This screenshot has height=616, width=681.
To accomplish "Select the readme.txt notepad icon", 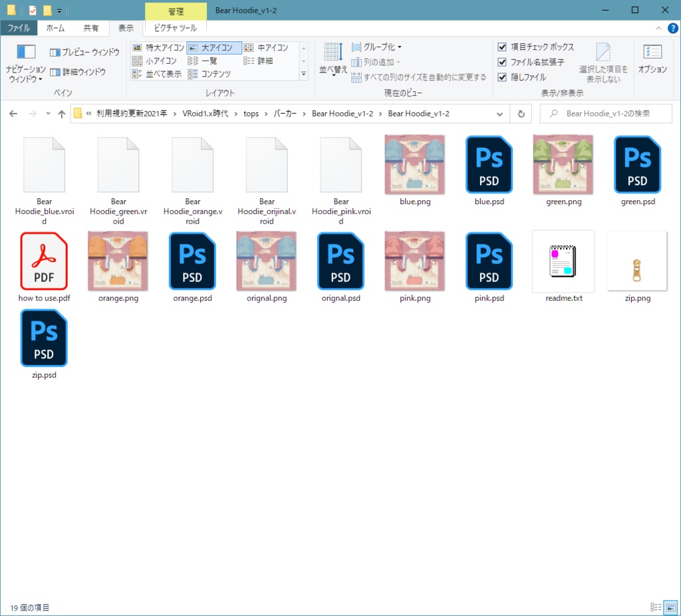I will 563,261.
